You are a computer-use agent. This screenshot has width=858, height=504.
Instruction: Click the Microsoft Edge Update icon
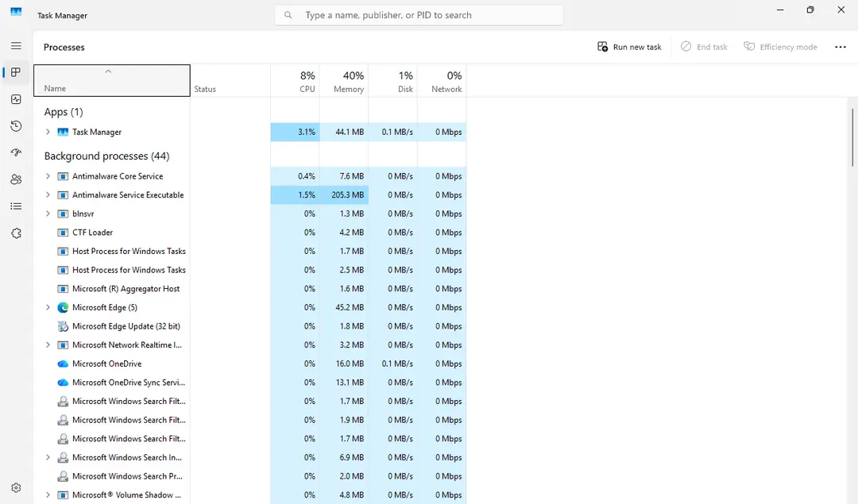tap(63, 326)
